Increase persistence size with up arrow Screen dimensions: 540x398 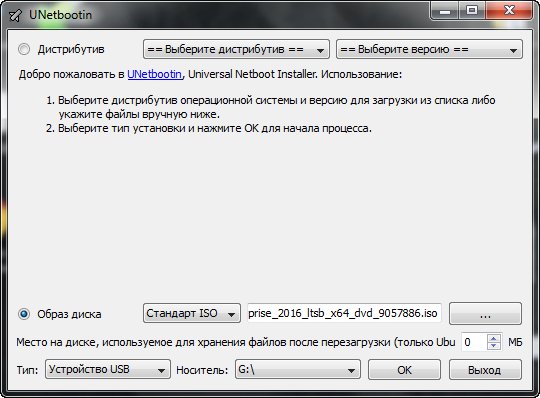494,338
